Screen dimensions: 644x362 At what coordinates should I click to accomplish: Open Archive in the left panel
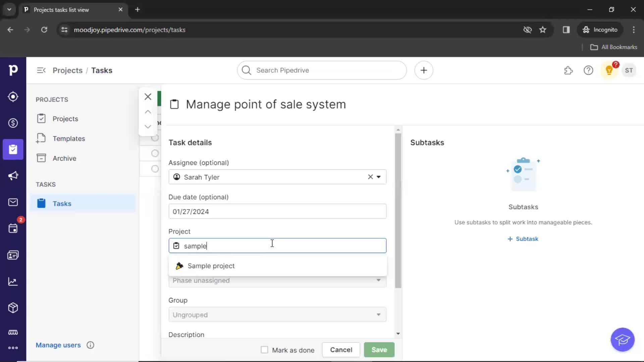[64, 158]
